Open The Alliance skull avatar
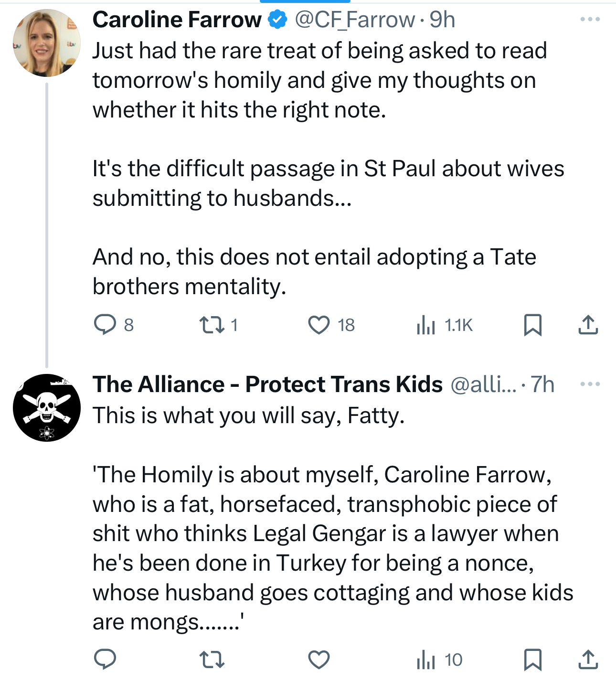The width and height of the screenshot is (616, 681). click(46, 407)
